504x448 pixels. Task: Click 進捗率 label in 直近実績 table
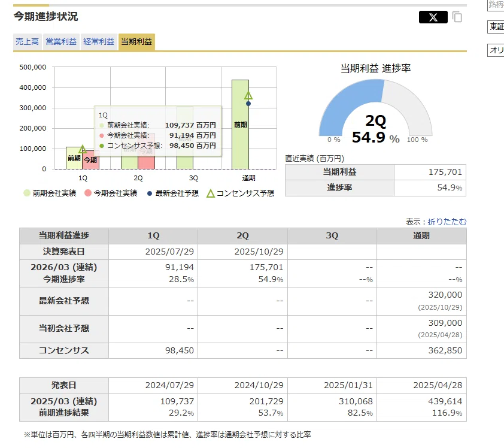click(x=339, y=187)
